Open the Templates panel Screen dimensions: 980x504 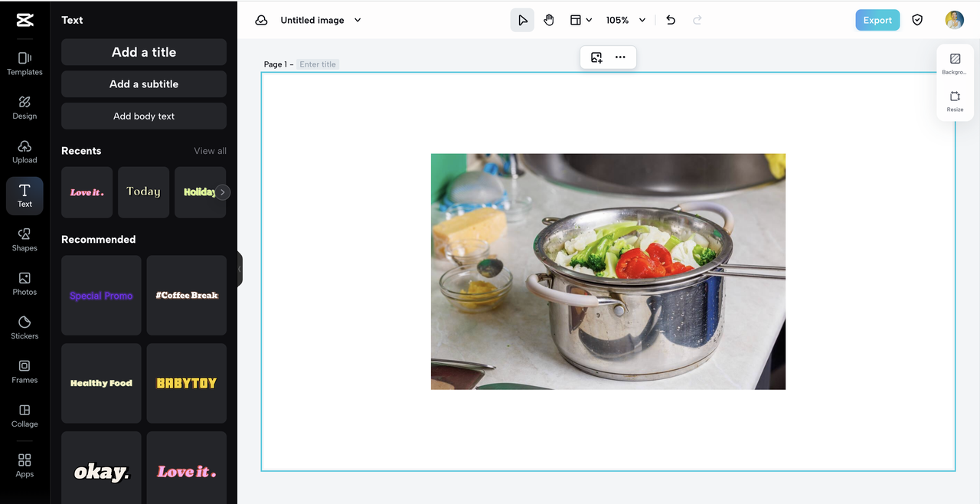pos(24,64)
